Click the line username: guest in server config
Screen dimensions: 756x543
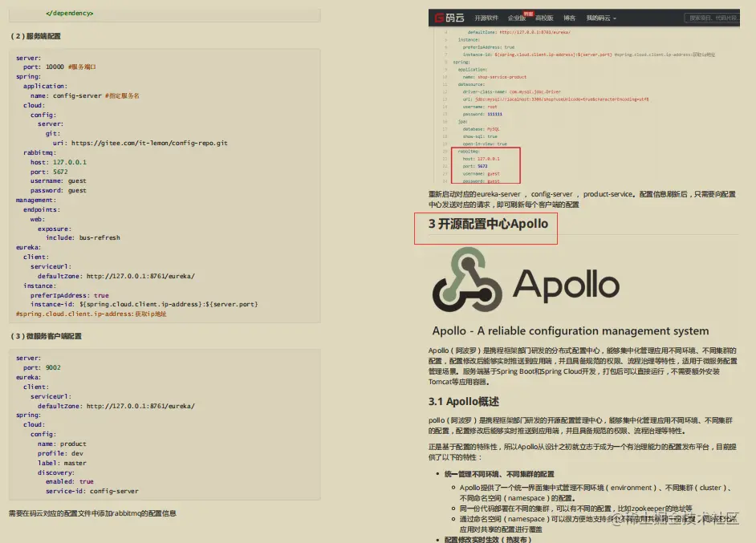pos(59,181)
